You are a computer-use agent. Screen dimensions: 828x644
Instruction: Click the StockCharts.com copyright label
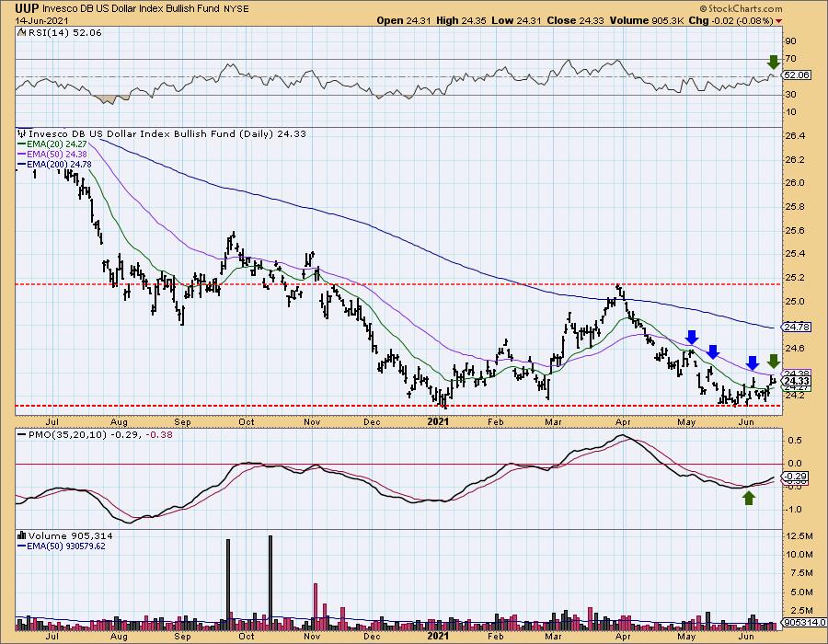[741, 8]
